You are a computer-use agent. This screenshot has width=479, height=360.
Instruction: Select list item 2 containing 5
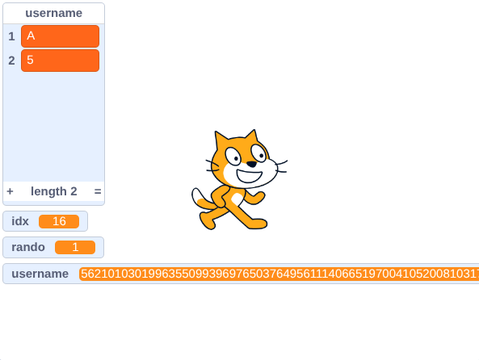(x=60, y=60)
